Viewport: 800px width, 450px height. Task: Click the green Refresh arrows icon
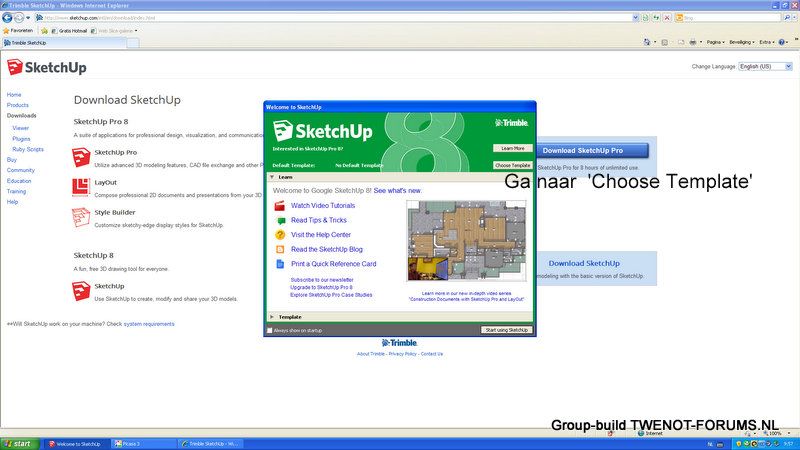tap(656, 18)
